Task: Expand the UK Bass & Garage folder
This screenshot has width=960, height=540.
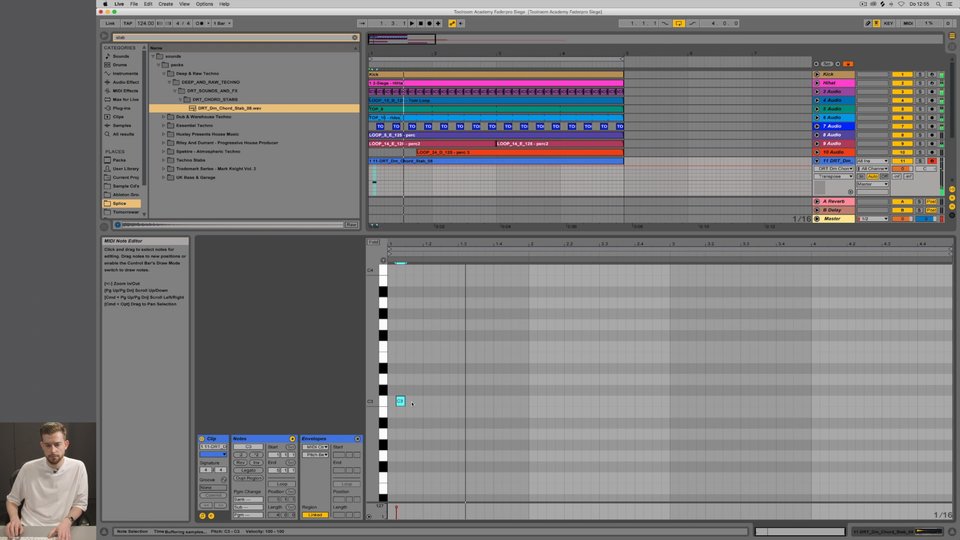Action: [x=163, y=177]
